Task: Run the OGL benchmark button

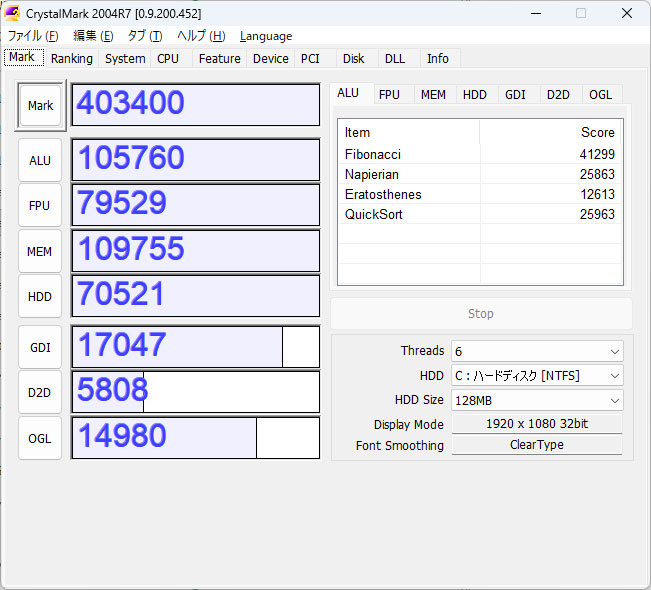Action: click(x=40, y=438)
